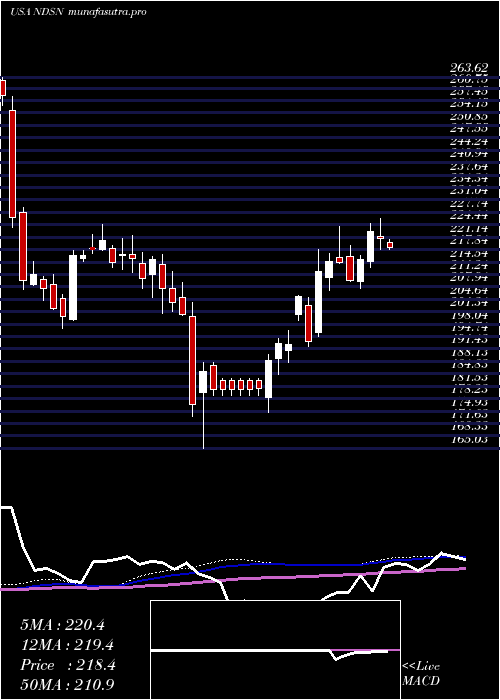This screenshot has height=700, width=500.
Task: Click the 211.24 price axis label
Action: (469, 266)
